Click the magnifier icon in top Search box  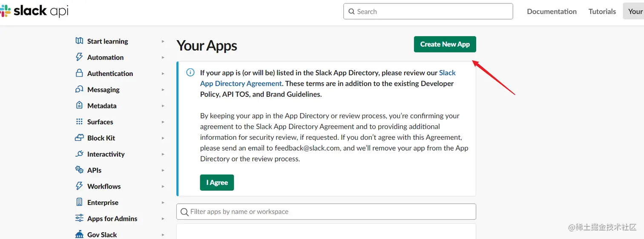pyautogui.click(x=351, y=12)
